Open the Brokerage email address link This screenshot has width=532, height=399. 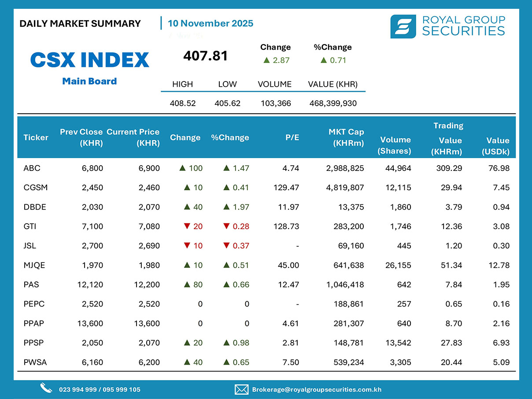coord(317,390)
